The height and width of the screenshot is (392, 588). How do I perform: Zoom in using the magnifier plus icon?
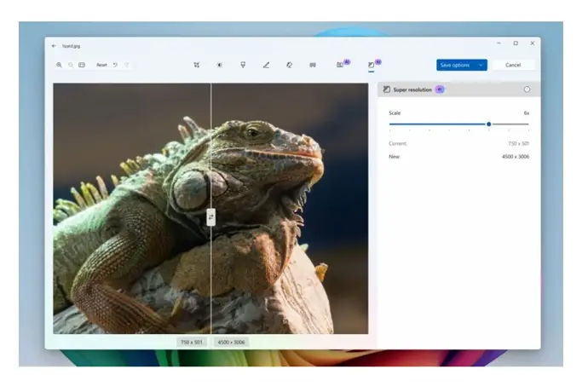click(x=60, y=65)
